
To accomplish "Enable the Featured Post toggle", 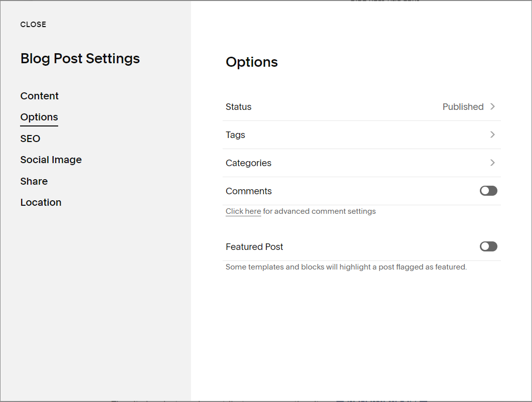I will tap(488, 246).
